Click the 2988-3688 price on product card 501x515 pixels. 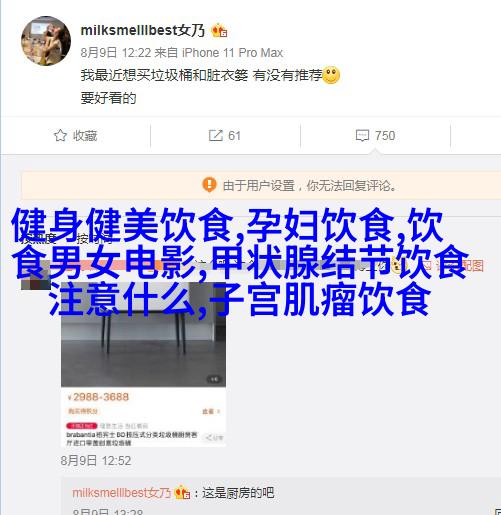click(98, 397)
